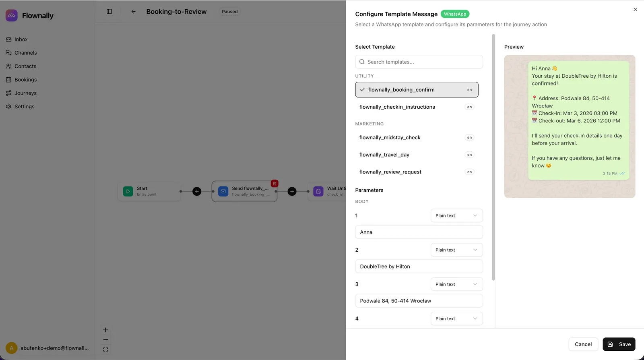The height and width of the screenshot is (360, 644).
Task: Select flownally_booking_confirm template
Action: pos(417,90)
